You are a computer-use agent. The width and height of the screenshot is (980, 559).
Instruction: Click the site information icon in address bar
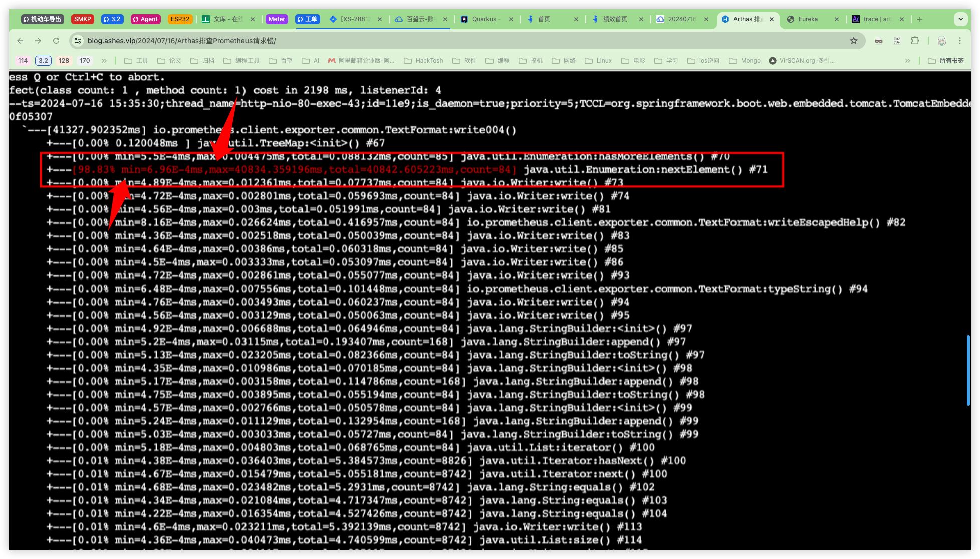[x=78, y=41]
